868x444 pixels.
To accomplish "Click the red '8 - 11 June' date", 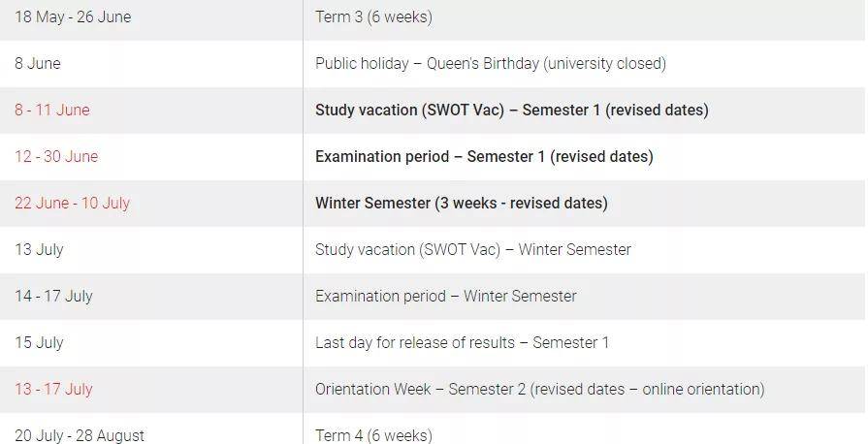I will pyautogui.click(x=52, y=111).
